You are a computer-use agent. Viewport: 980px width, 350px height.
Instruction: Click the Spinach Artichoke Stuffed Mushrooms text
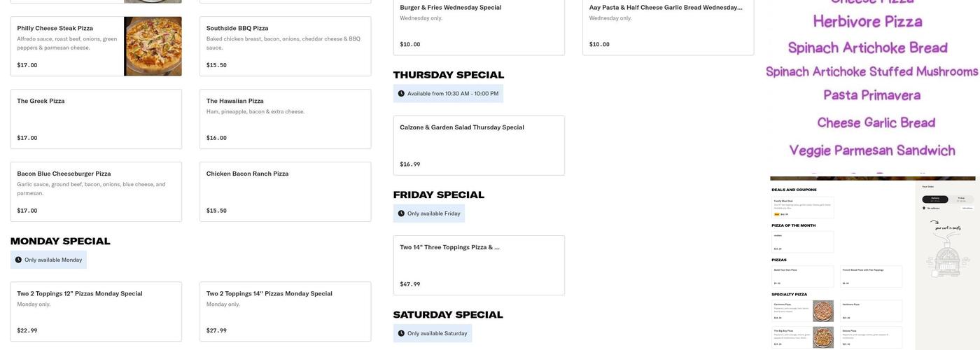[871, 71]
